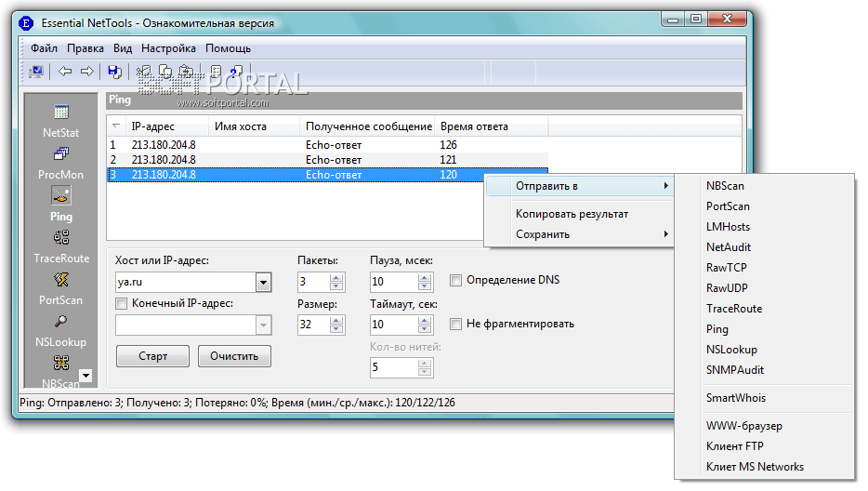Choose Копировать результат from context menu
Viewport: 868px width, 491px height.
point(578,214)
